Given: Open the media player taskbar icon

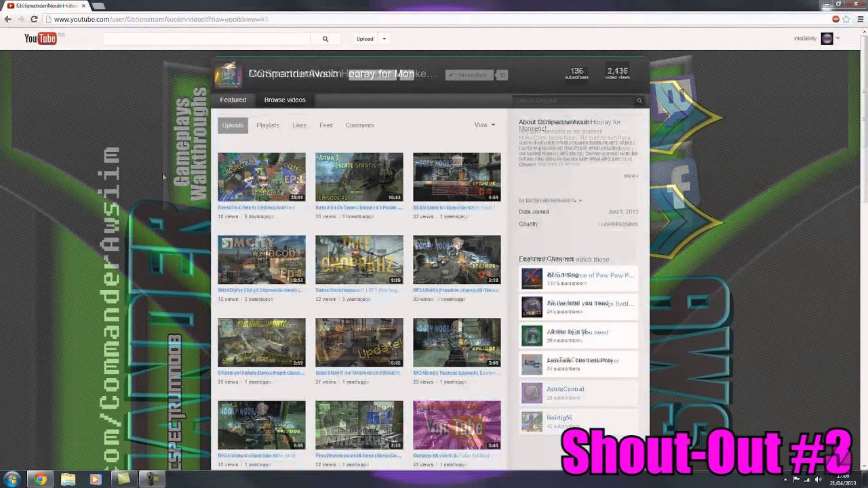Looking at the screenshot, I should click(x=95, y=479).
